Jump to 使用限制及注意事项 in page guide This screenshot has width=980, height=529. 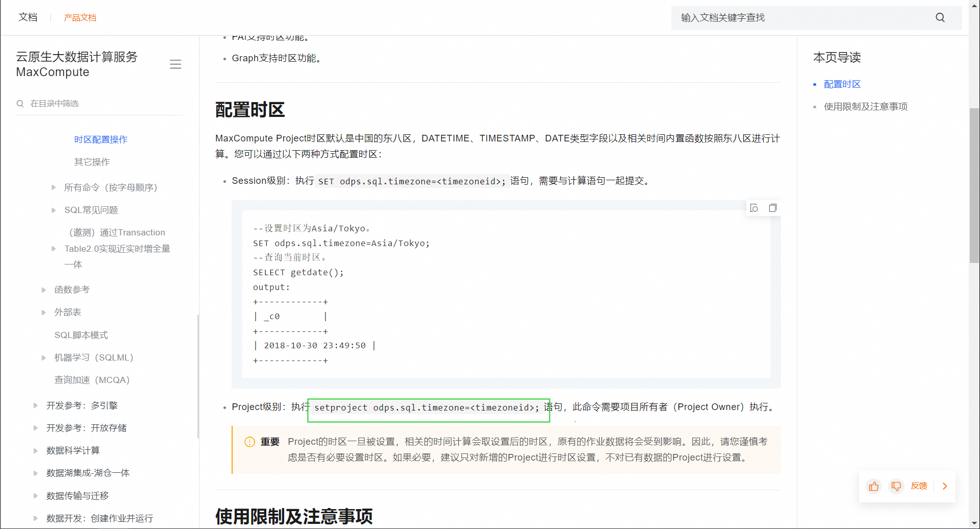pyautogui.click(x=866, y=107)
